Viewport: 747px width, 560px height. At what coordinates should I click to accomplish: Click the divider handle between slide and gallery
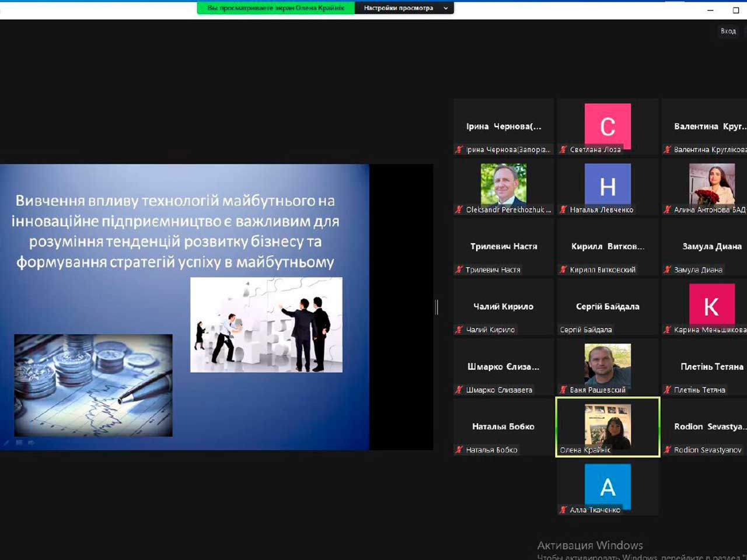(x=437, y=307)
